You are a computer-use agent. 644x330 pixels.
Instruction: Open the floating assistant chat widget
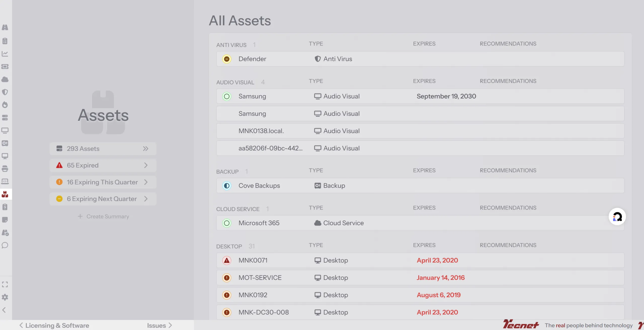click(617, 217)
